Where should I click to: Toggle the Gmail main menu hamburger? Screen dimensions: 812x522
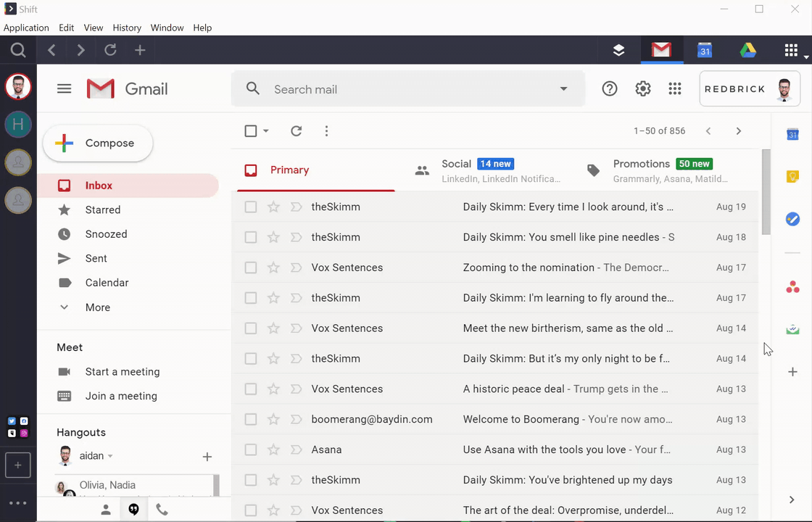65,89
